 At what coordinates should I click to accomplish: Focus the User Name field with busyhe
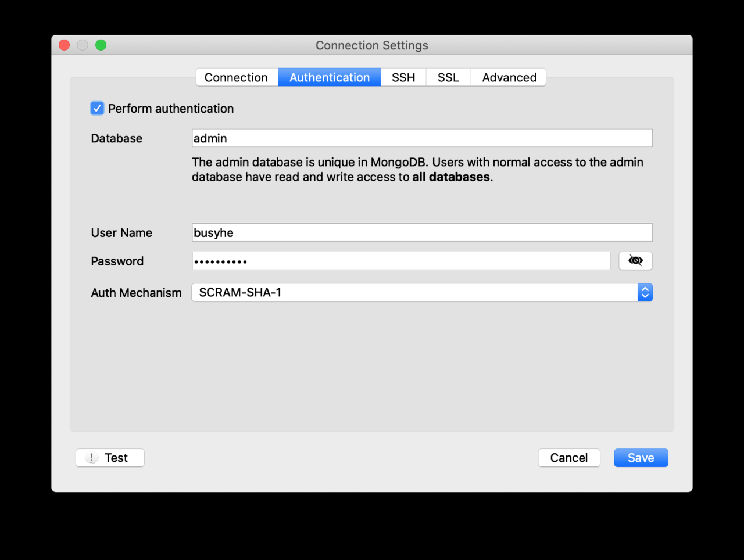click(422, 232)
